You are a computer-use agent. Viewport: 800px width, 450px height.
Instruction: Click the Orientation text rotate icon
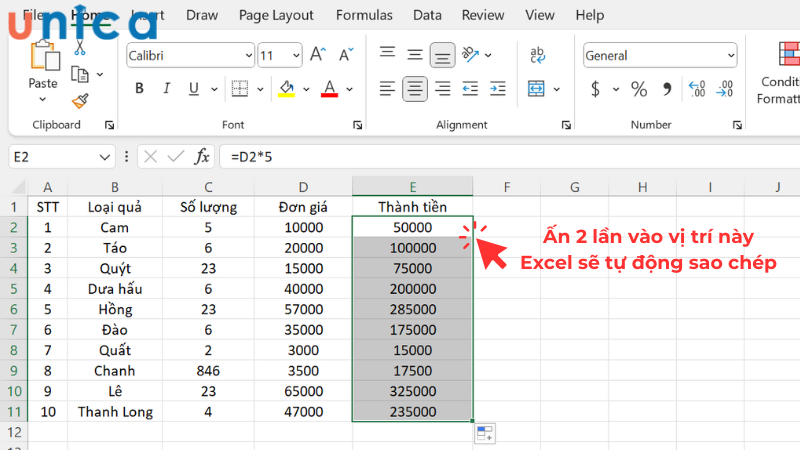click(470, 54)
